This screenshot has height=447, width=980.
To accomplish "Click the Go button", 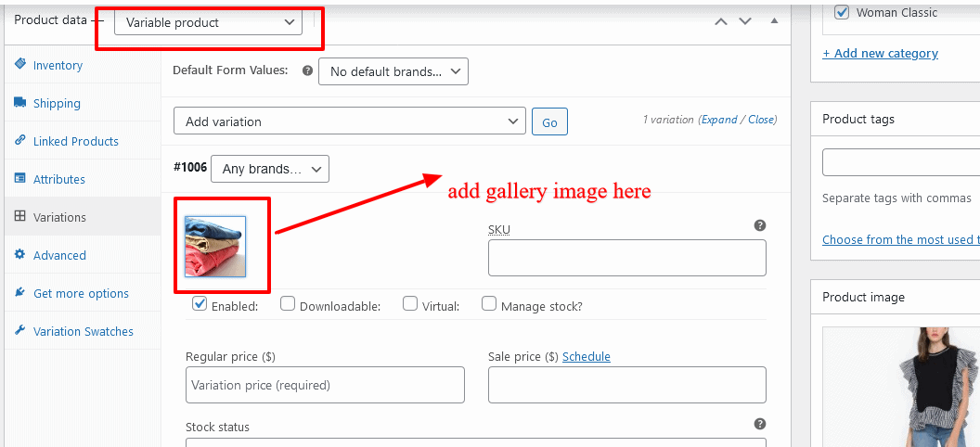I will [x=549, y=121].
